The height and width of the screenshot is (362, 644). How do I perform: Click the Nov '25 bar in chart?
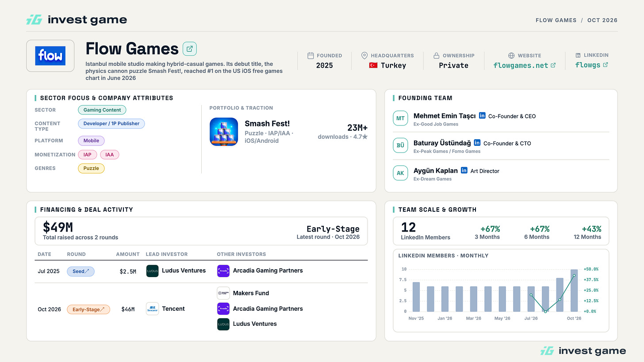click(x=416, y=297)
